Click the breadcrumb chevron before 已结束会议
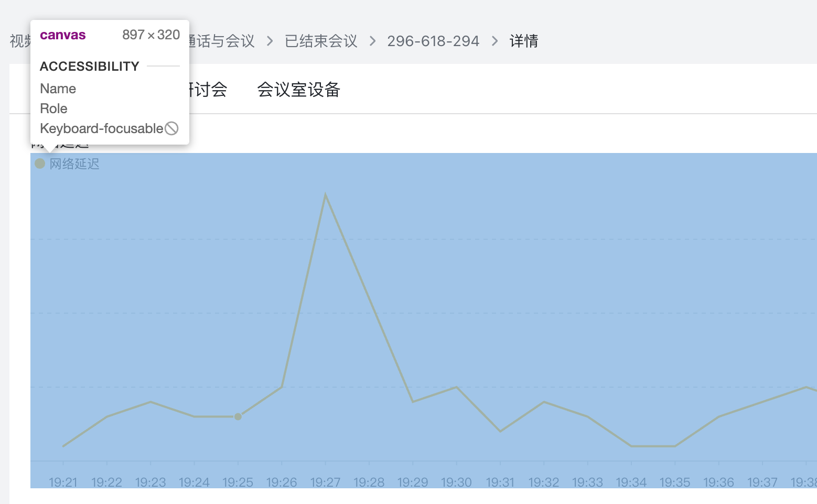This screenshot has height=504, width=817. (x=270, y=41)
